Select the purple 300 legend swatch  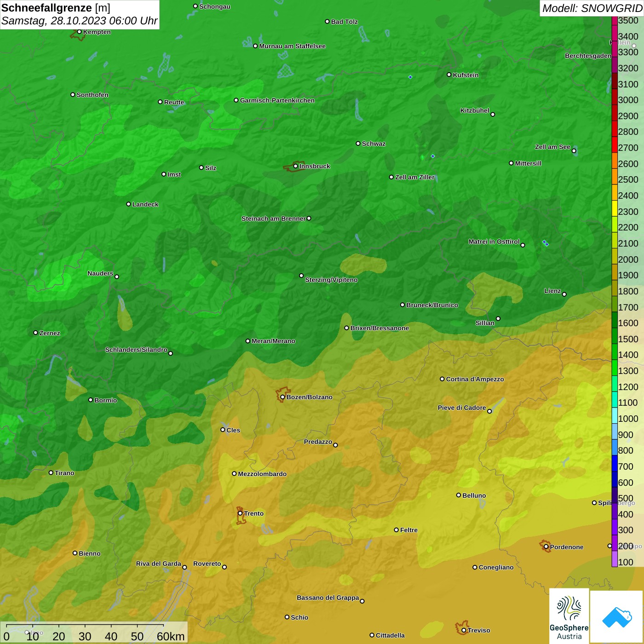coord(615,527)
